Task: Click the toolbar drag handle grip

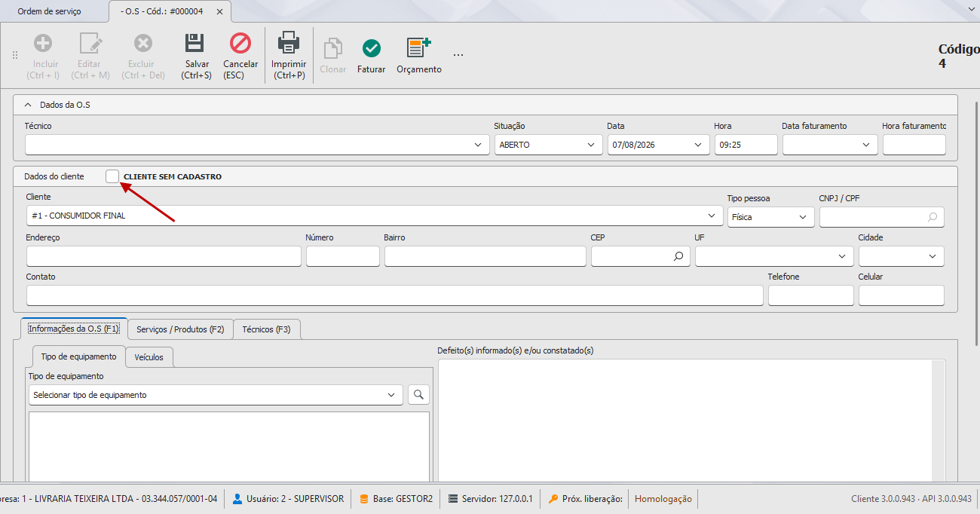Action: point(15,55)
